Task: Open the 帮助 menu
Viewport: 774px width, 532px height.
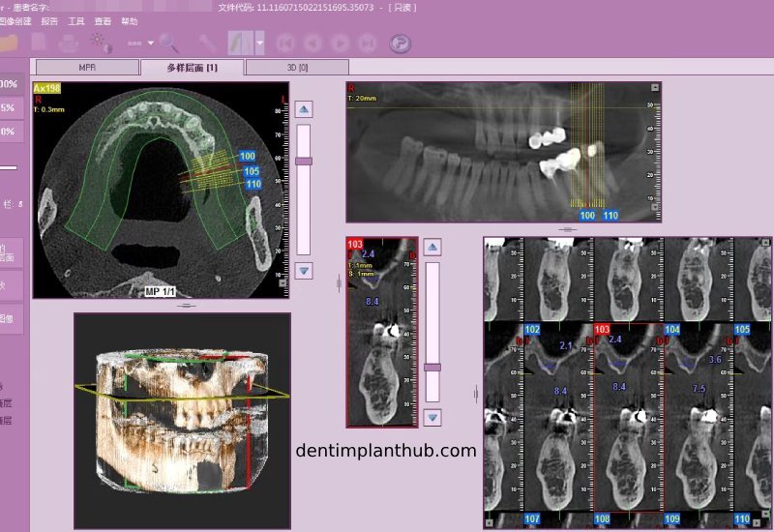Action: 130,21
